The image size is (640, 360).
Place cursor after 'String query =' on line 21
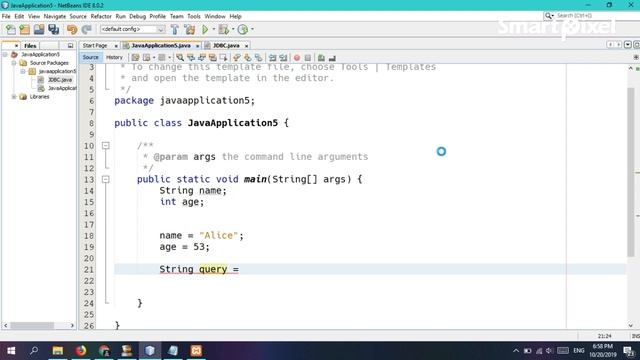(240, 269)
